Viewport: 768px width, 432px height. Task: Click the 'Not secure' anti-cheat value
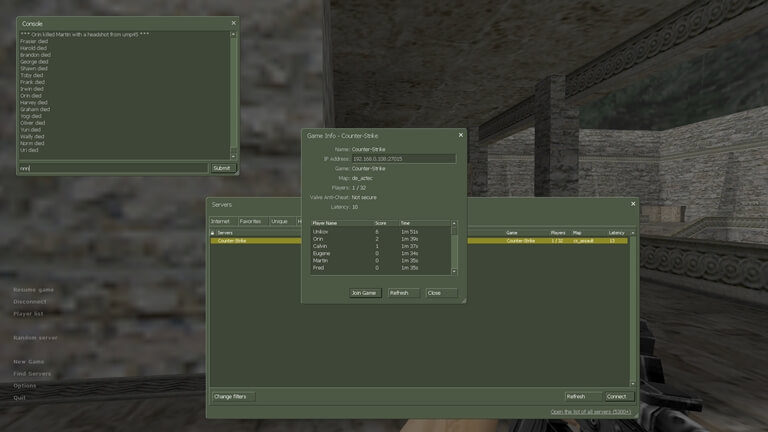pos(364,197)
